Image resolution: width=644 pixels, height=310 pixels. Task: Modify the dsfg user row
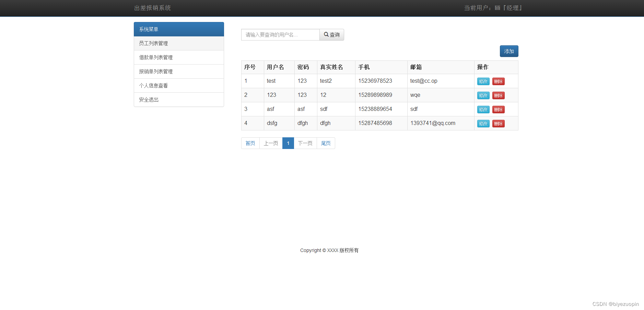[x=483, y=124]
